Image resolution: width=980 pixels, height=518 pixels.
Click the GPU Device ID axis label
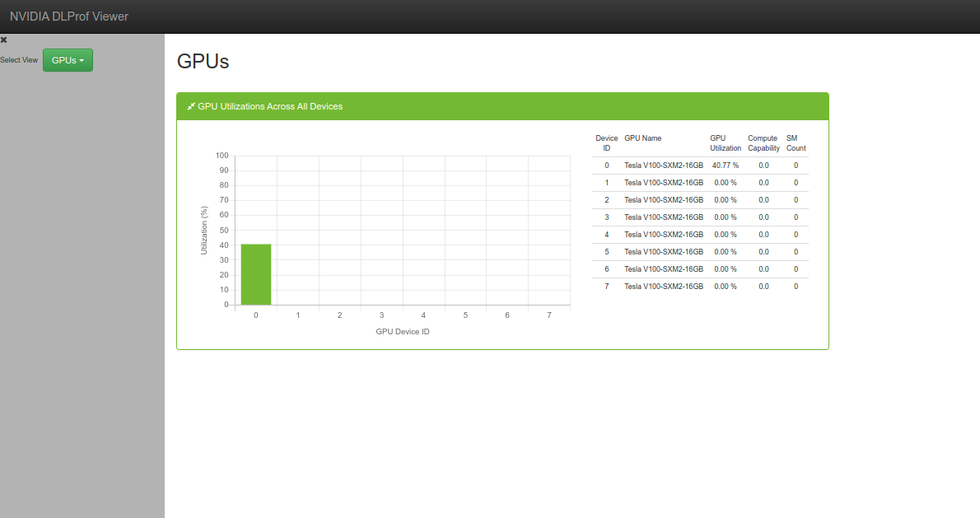402,332
